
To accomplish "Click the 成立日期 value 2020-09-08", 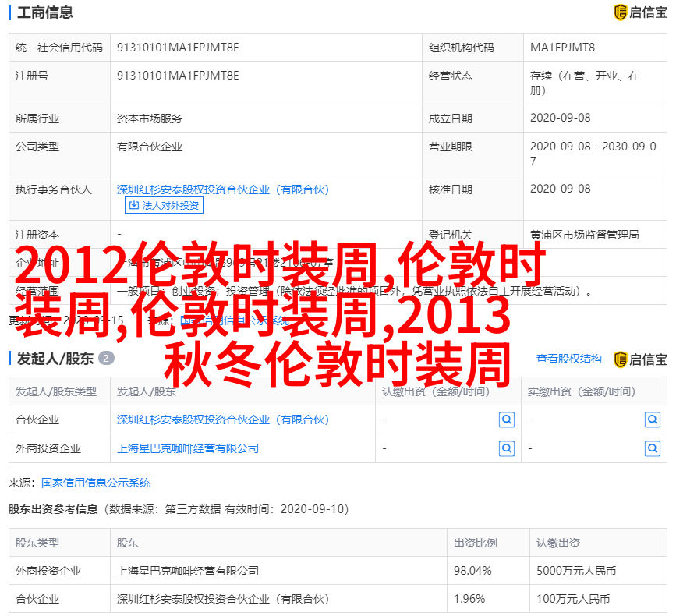I will pyautogui.click(x=560, y=118).
